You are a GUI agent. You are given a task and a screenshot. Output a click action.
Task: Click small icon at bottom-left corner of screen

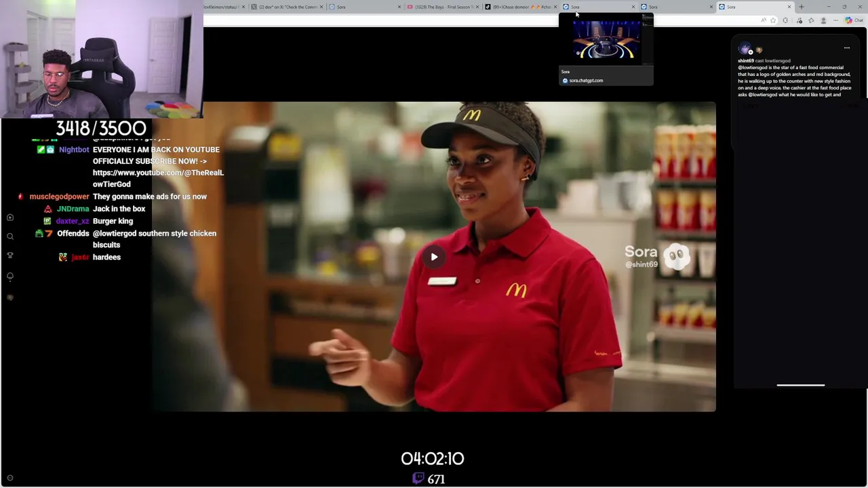click(x=9, y=478)
